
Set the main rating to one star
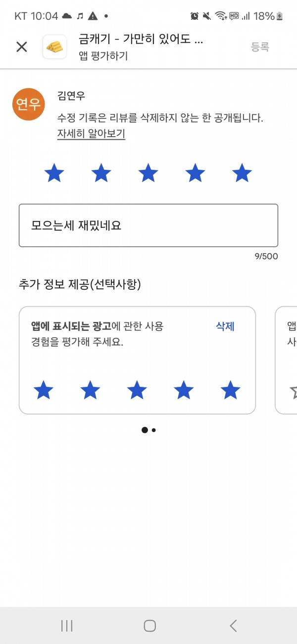(54, 173)
